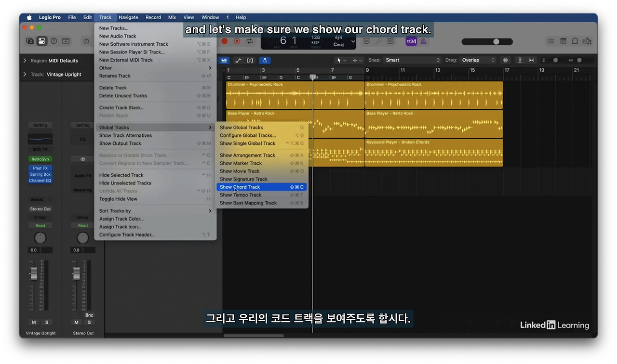617x364 pixels.
Task: Click the Phat FX plug-in slot
Action: (40, 168)
